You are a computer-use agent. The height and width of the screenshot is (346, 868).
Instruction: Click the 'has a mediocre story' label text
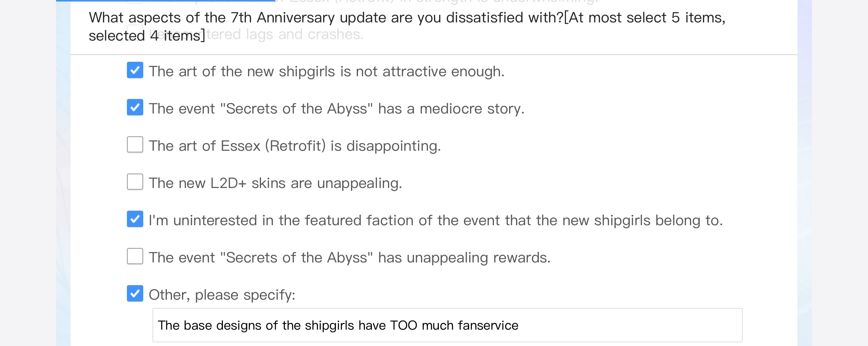point(336,109)
